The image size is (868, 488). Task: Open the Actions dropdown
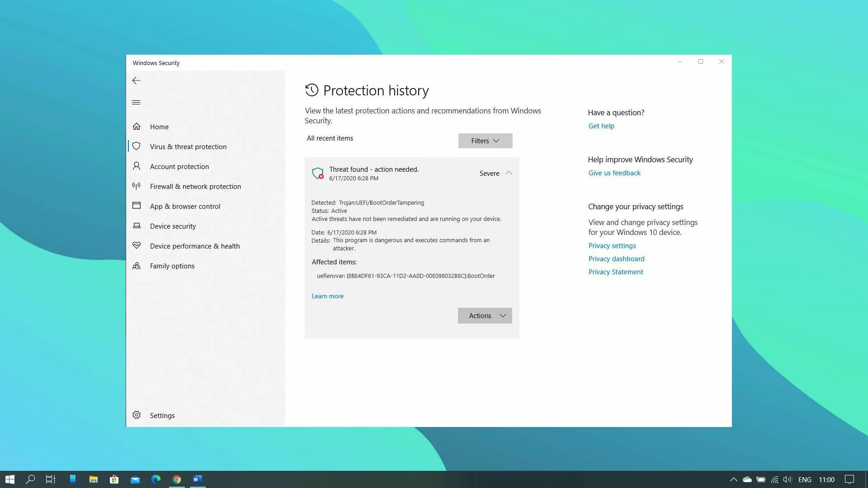485,315
